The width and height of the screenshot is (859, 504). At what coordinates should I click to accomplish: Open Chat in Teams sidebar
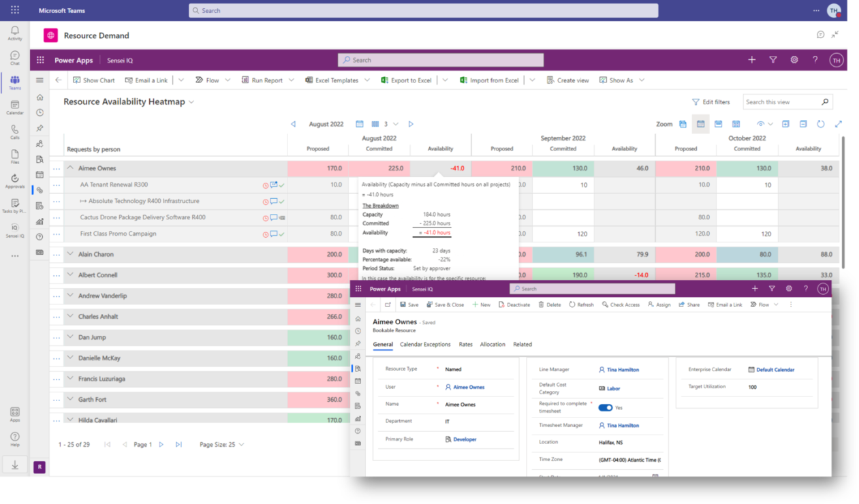[14, 59]
